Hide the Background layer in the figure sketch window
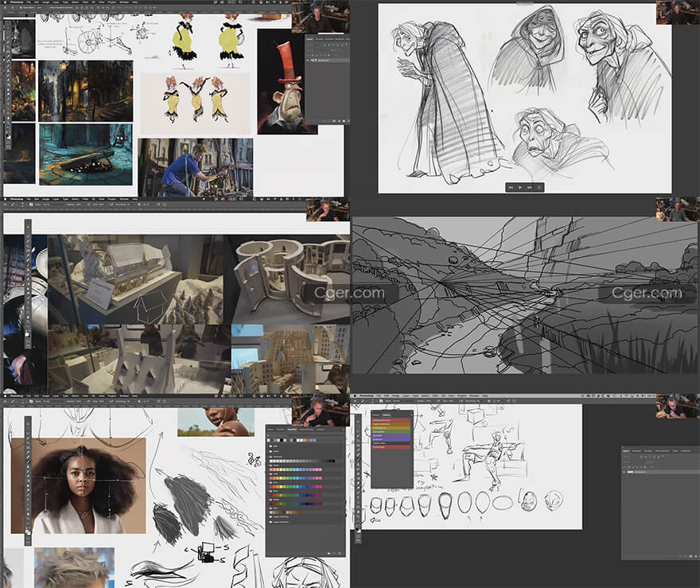 coord(624,472)
